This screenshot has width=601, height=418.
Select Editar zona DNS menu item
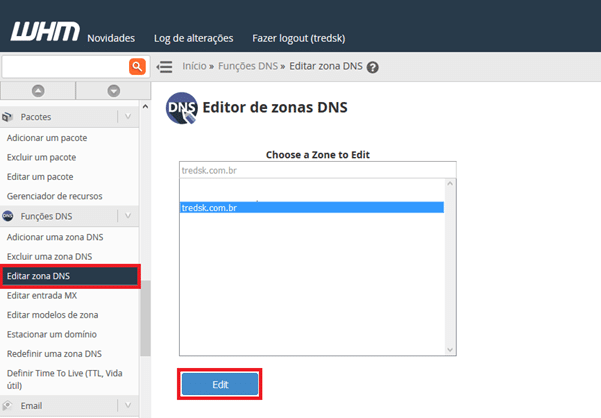pos(70,276)
